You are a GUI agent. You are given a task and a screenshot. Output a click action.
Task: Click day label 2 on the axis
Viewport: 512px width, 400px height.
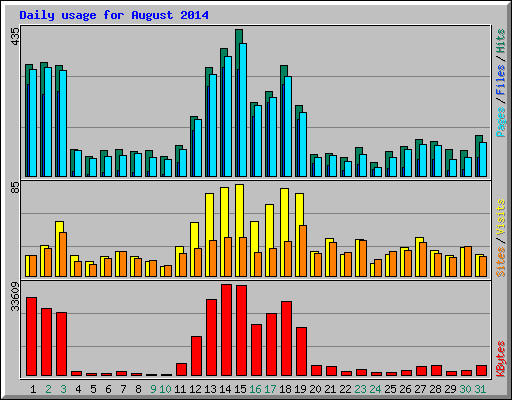tap(48, 389)
